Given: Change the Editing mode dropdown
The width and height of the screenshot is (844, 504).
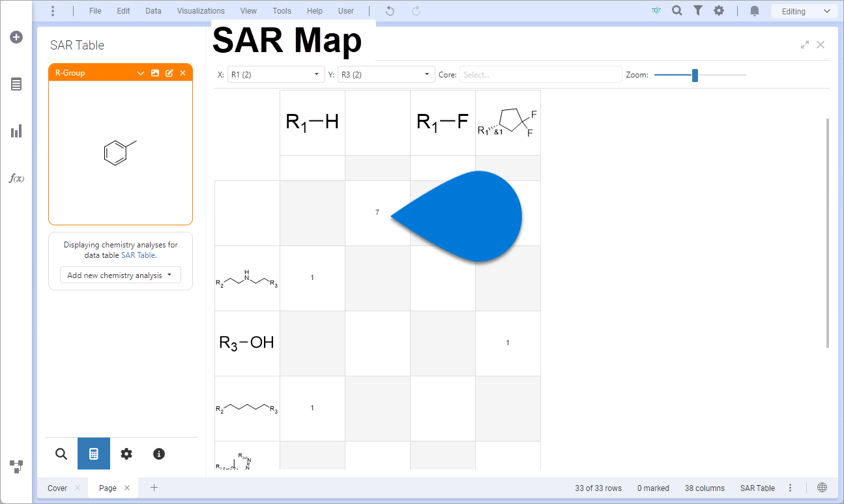Looking at the screenshot, I should [804, 10].
